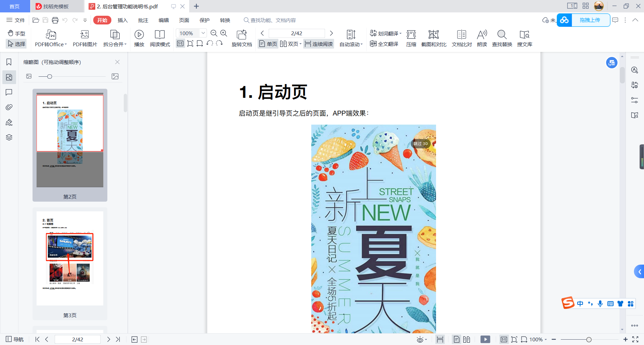Adjust the thumbnail size slider

[x=49, y=76]
